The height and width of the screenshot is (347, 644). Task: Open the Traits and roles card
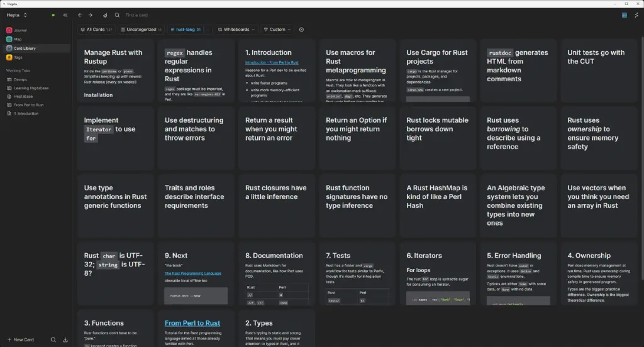pos(196,205)
